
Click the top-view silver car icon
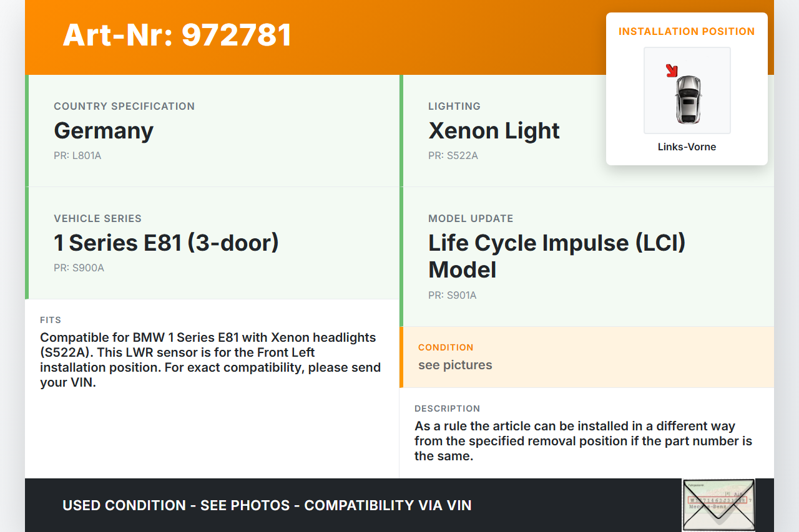[688, 99]
